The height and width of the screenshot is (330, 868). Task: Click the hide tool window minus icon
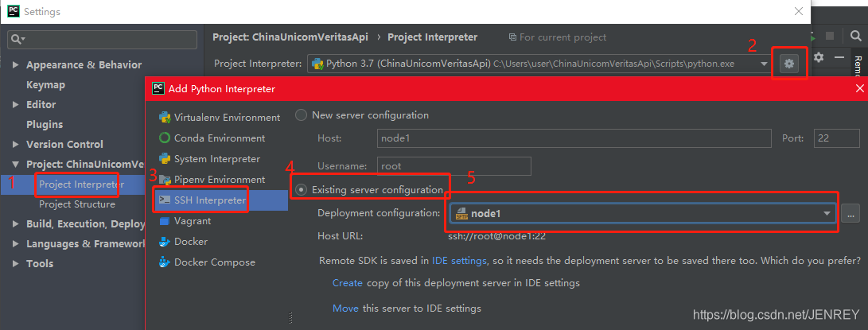(x=839, y=57)
